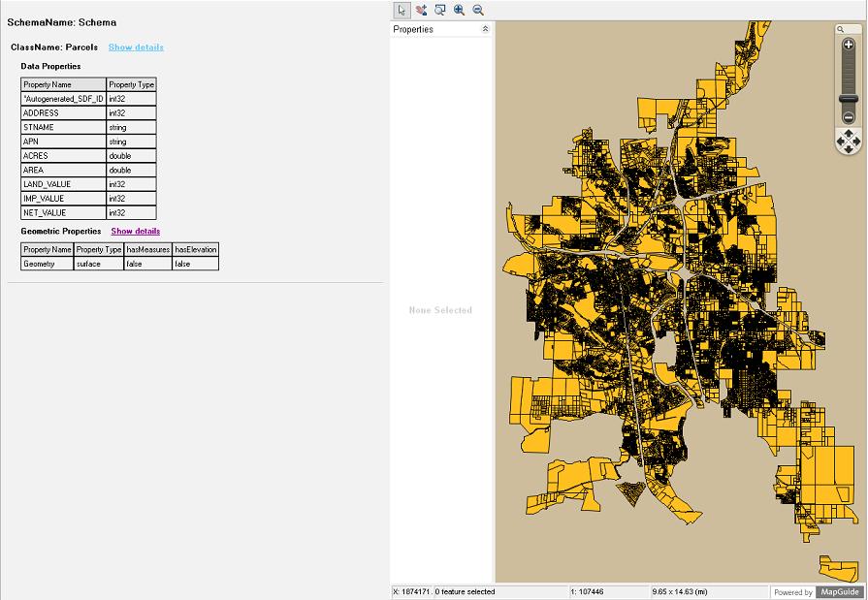Click the toolbar Zoom In magnifier
The image size is (868, 600).
(459, 10)
